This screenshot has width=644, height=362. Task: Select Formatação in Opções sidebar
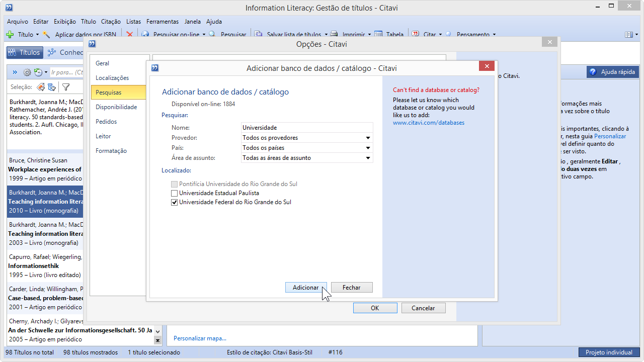pyautogui.click(x=119, y=151)
